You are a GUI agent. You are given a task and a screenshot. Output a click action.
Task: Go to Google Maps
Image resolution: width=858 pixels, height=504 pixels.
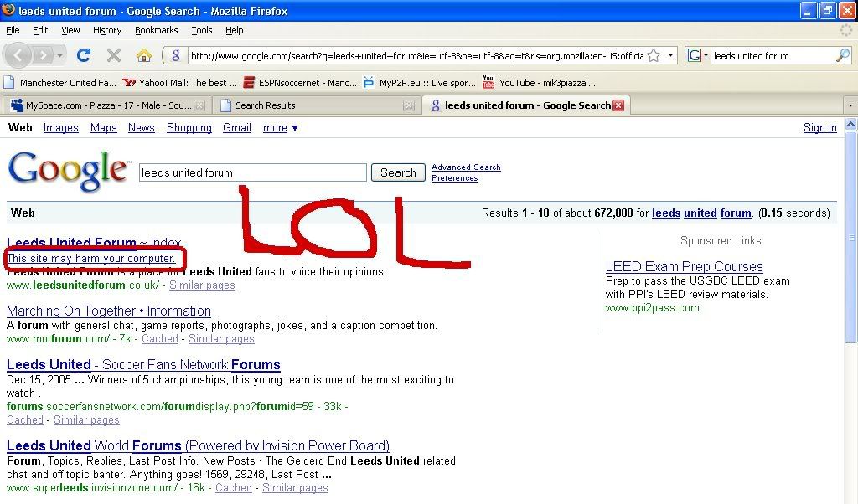[103, 128]
